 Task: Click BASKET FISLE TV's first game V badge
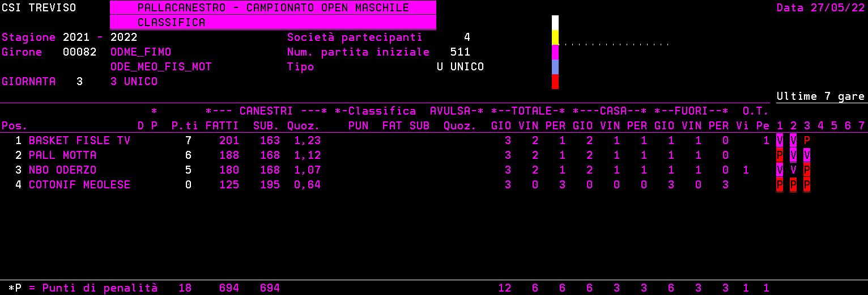780,141
